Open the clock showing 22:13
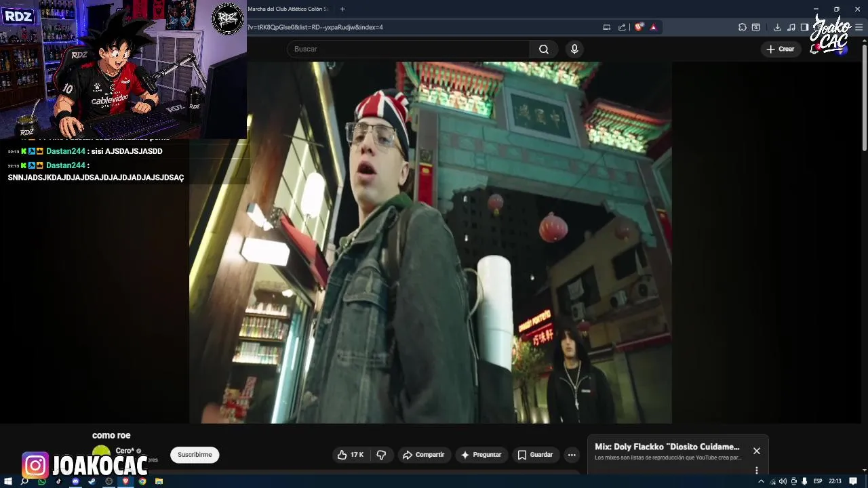The height and width of the screenshot is (488, 868). 835,481
